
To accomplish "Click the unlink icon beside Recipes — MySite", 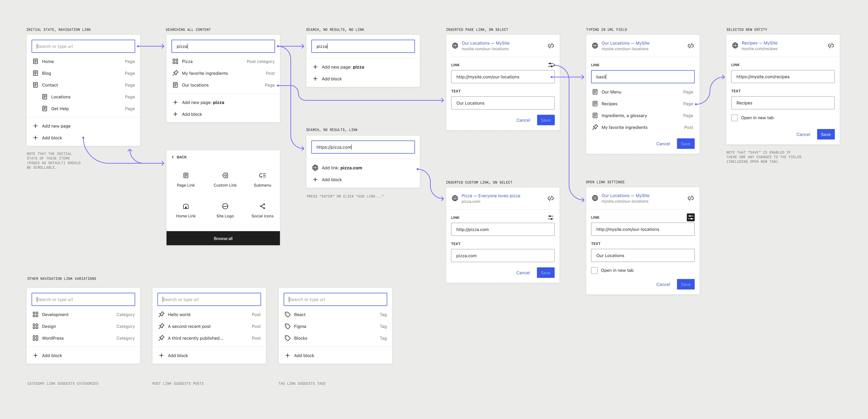I will coord(831,45).
